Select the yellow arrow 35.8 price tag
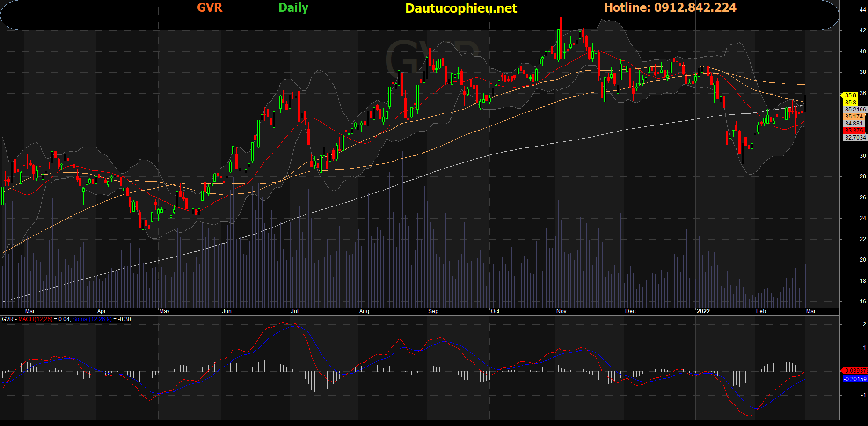 [x=850, y=95]
